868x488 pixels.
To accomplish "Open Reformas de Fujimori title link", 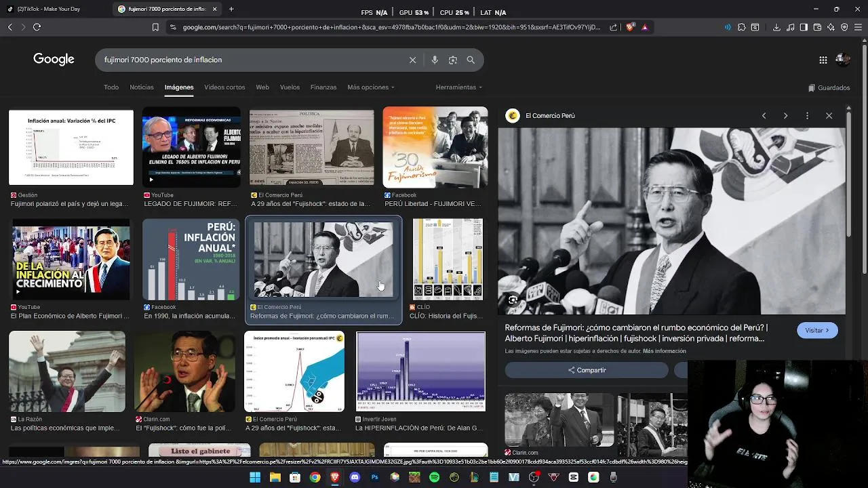I will [636, 333].
